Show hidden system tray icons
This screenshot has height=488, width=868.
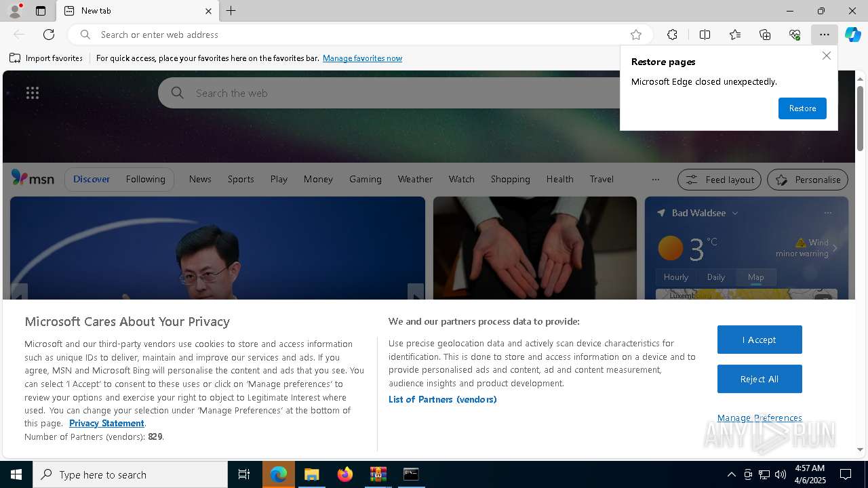pos(731,474)
